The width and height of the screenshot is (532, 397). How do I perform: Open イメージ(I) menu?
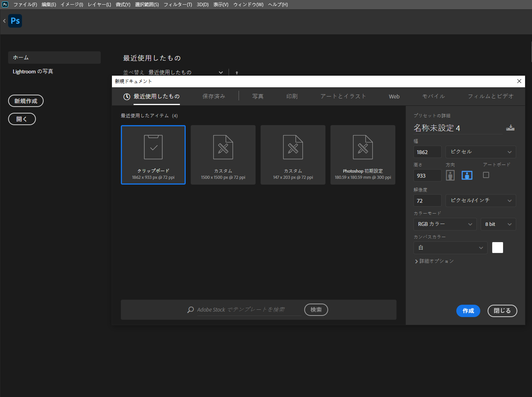pyautogui.click(x=72, y=5)
